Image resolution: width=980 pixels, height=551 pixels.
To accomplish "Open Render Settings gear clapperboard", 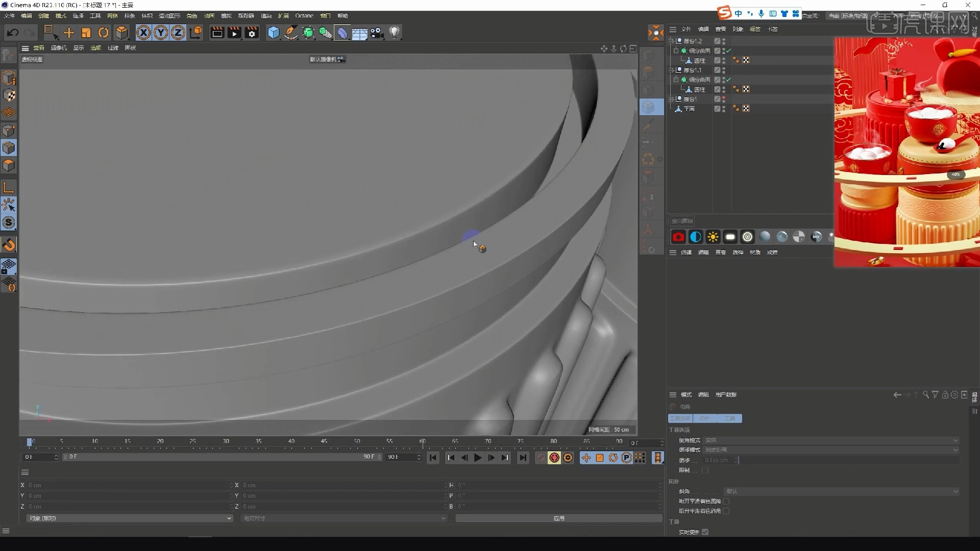I will tap(252, 33).
